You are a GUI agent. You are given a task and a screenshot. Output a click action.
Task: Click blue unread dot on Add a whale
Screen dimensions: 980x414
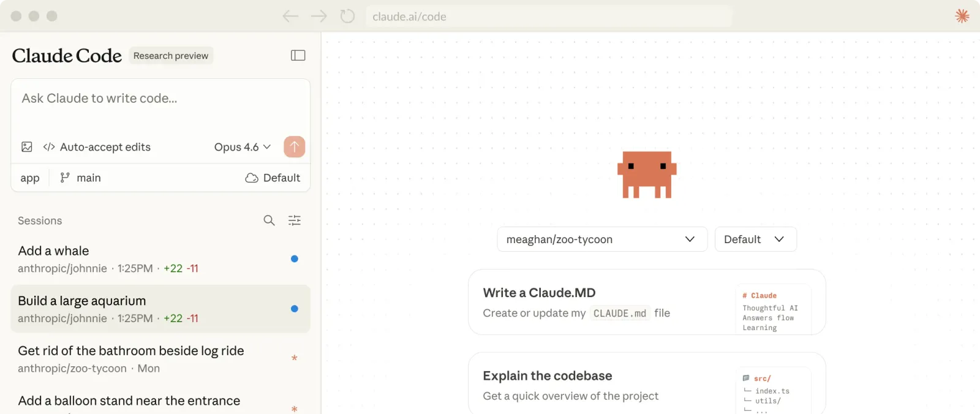295,259
